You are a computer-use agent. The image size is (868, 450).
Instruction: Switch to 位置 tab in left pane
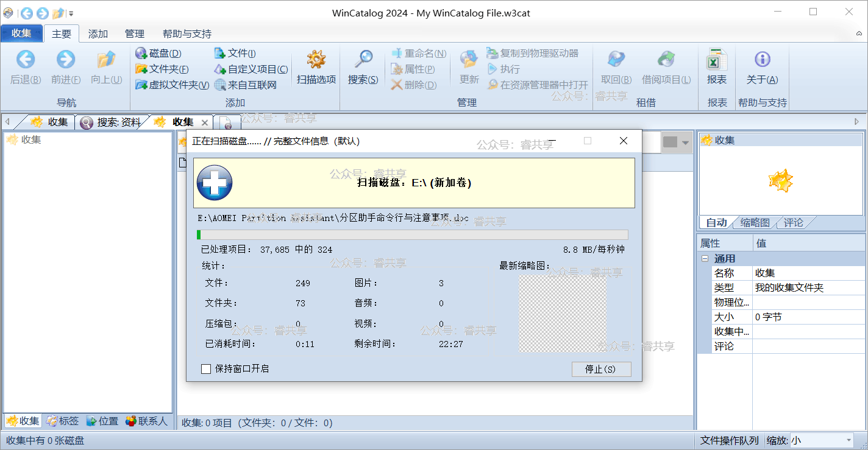(102, 421)
